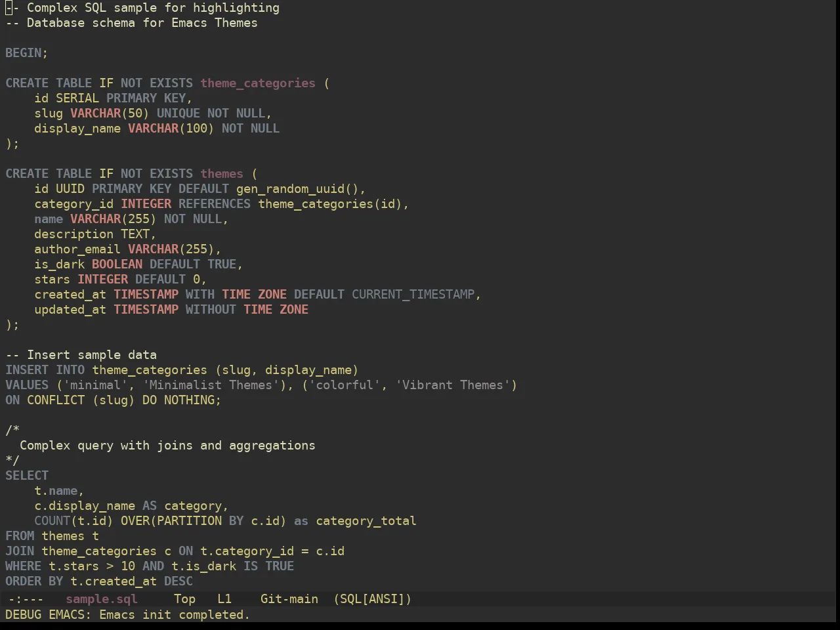
Task: Click 't.name,' column in SELECT list
Action: [60, 491]
